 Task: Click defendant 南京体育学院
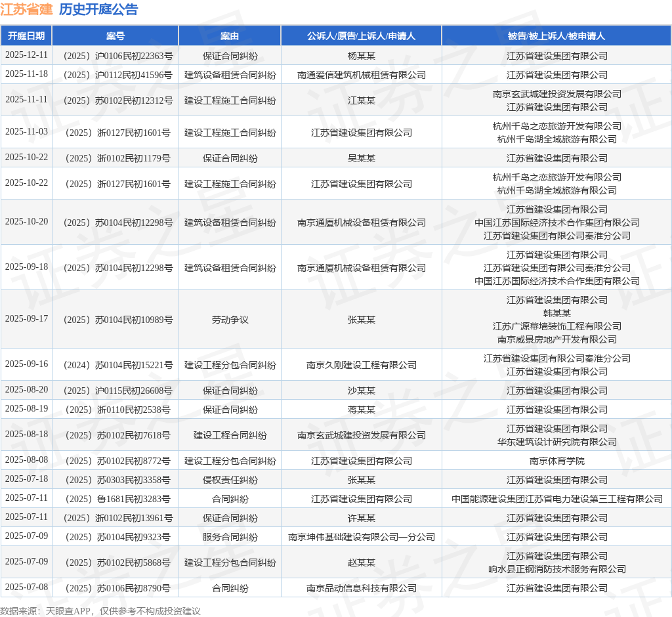click(556, 461)
